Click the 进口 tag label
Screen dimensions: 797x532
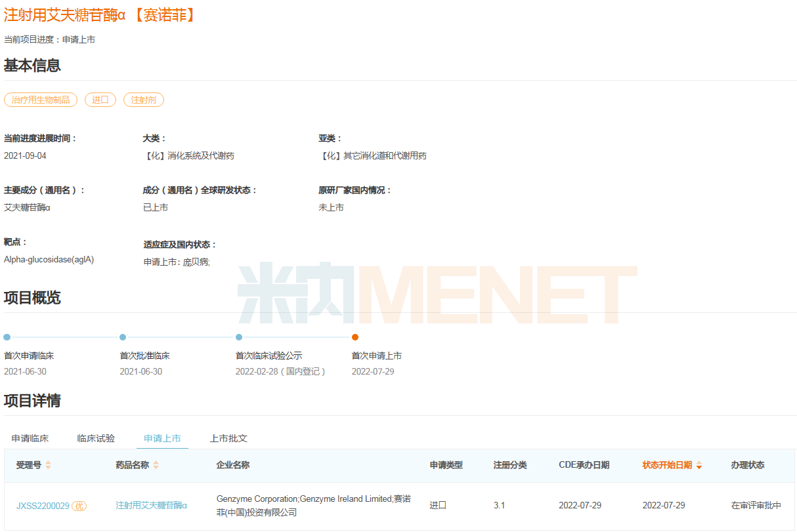pyautogui.click(x=100, y=100)
